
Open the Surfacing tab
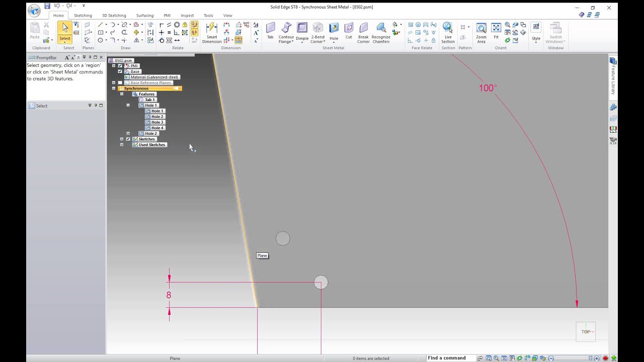coord(145,16)
